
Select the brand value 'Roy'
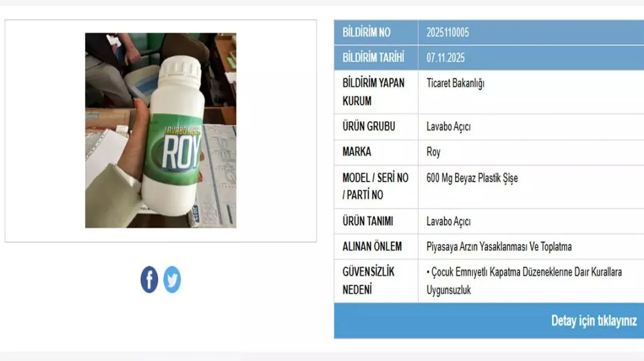(433, 152)
